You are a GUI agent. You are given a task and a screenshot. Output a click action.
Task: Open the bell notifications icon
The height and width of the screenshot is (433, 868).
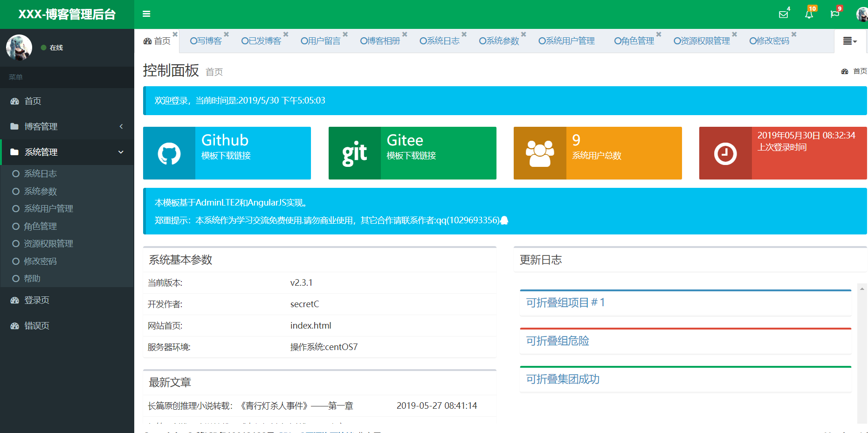pyautogui.click(x=809, y=14)
